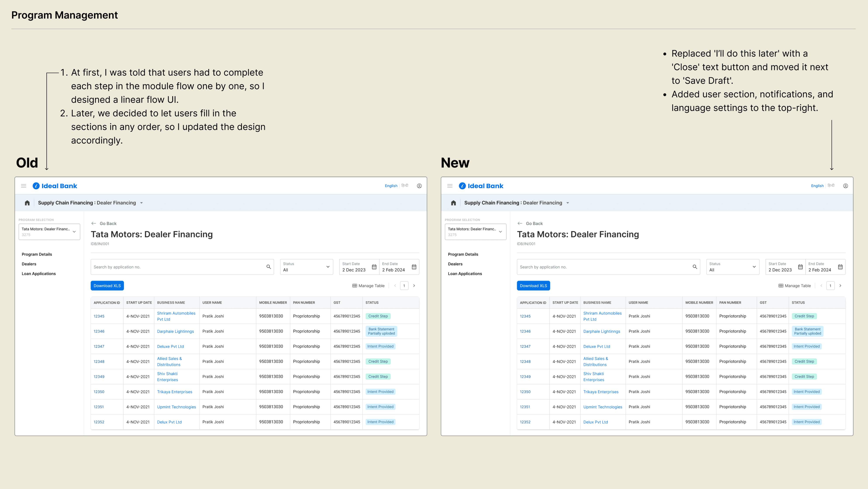868x489 pixels.
Task: Open Start Date calendar in Old panel
Action: click(x=374, y=267)
